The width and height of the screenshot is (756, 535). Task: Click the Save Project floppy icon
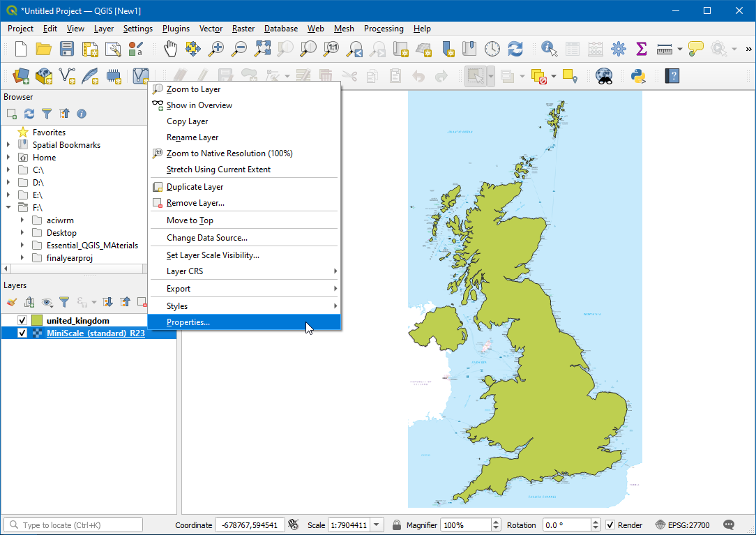point(66,49)
